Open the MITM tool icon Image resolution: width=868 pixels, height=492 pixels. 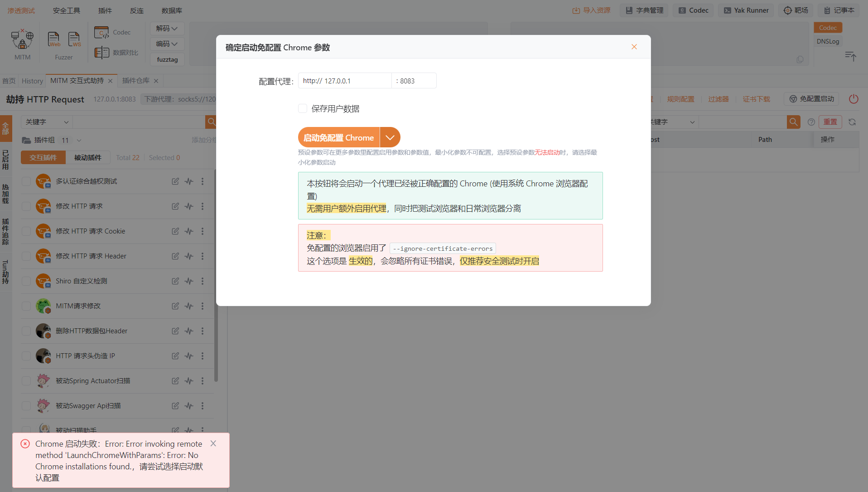(x=22, y=40)
